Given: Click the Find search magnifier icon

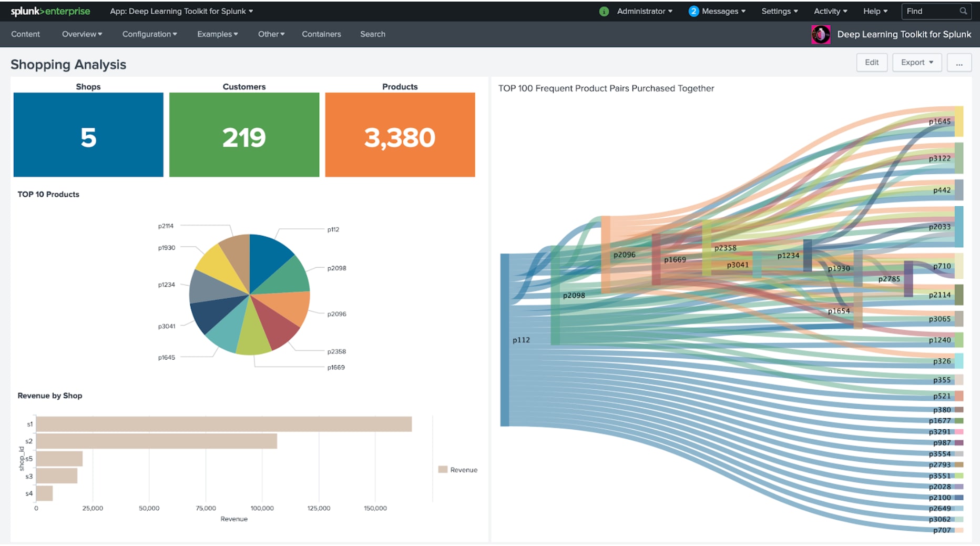Looking at the screenshot, I should [x=963, y=11].
